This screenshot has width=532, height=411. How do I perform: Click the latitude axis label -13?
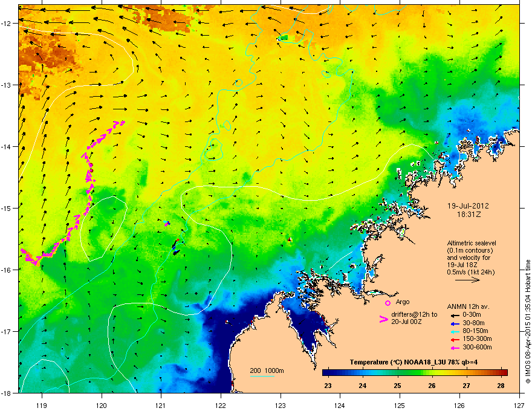click(7, 85)
